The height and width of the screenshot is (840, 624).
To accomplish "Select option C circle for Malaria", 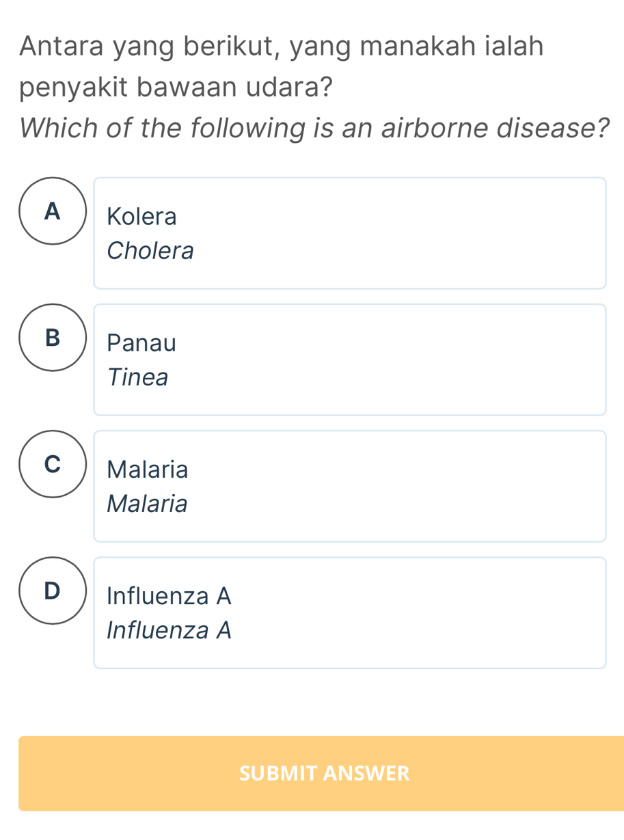I will point(52,465).
